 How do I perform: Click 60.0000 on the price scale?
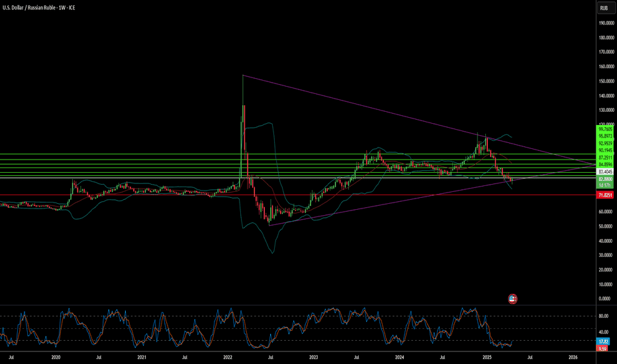pos(606,212)
